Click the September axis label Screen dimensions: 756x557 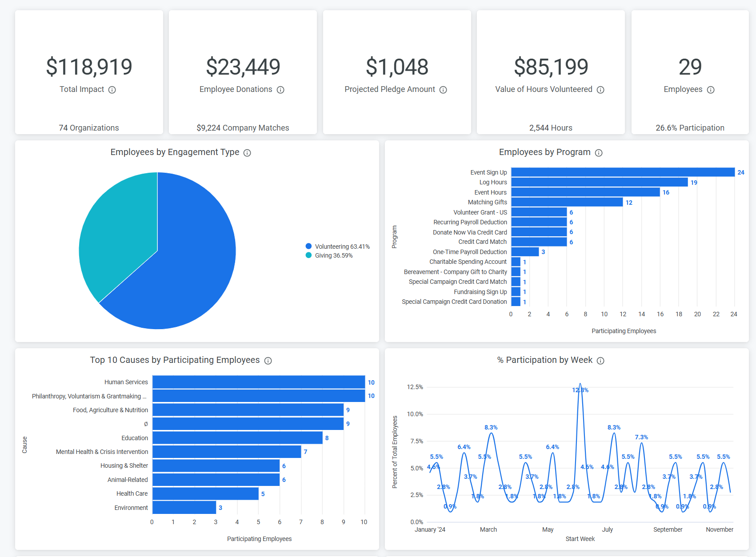[x=668, y=529]
